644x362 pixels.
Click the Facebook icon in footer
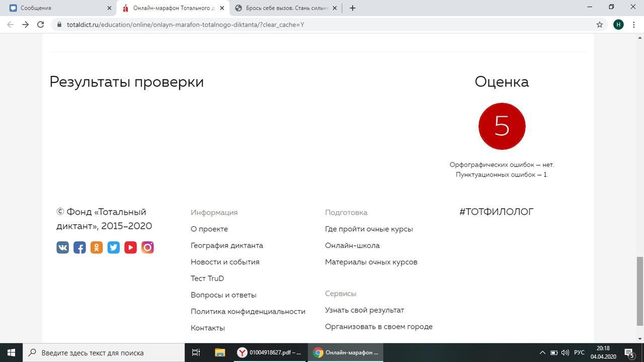[79, 247]
